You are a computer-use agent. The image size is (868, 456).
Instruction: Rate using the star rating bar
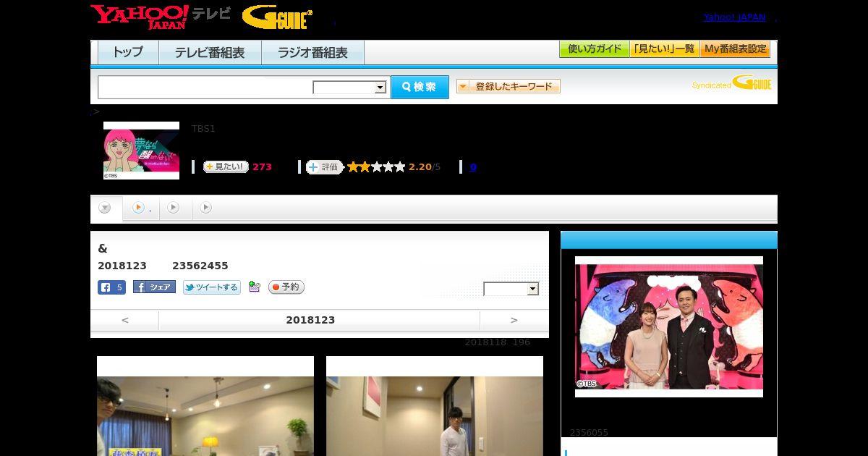376,167
